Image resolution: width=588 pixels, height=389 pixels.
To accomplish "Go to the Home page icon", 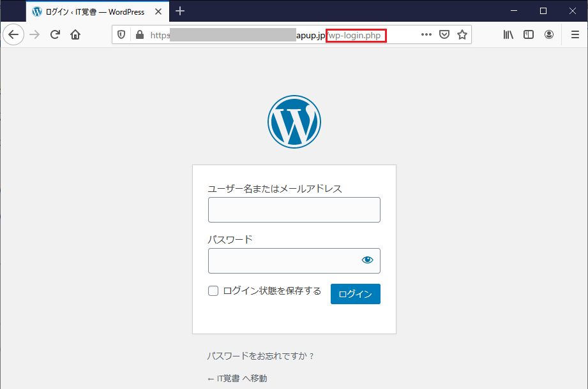I will click(x=75, y=35).
